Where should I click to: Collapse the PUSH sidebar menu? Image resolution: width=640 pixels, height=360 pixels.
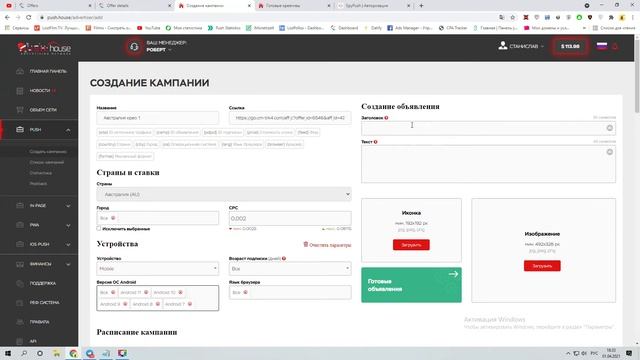pyautogui.click(x=68, y=130)
